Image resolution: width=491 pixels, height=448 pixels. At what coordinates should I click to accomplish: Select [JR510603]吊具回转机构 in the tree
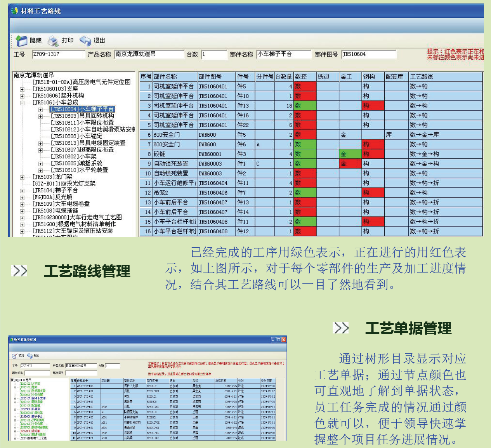(x=82, y=116)
